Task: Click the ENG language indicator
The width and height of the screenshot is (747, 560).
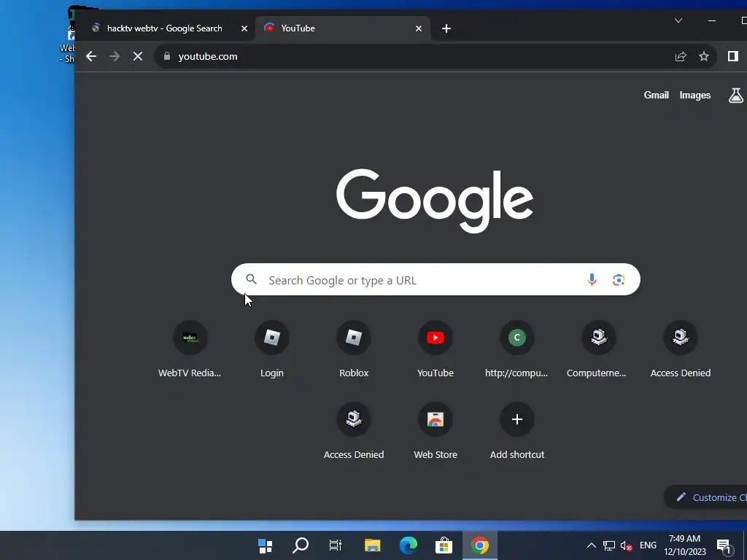Action: (648, 545)
